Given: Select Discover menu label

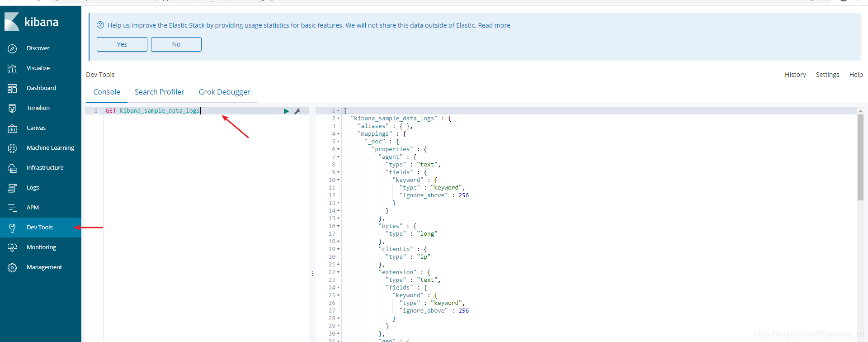Looking at the screenshot, I should 38,48.
